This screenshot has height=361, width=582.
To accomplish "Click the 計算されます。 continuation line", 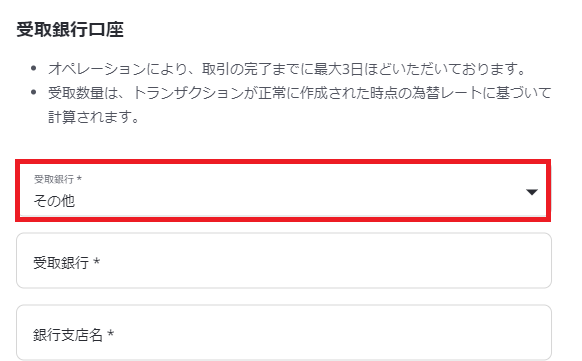I will click(94, 117).
